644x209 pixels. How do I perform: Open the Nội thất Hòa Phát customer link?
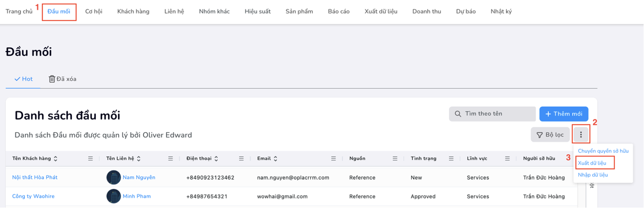click(x=35, y=177)
